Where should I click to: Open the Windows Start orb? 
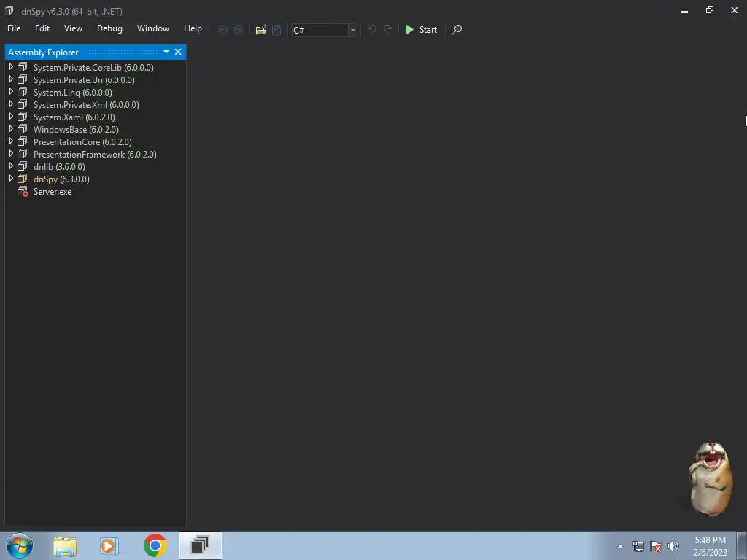pos(20,545)
